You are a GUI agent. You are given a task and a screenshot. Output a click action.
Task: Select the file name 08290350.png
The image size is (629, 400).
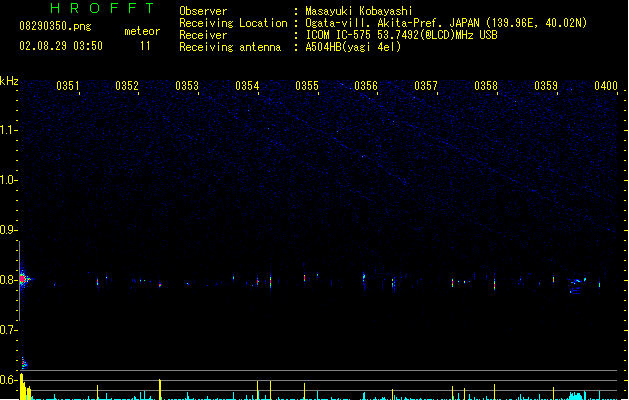(55, 26)
